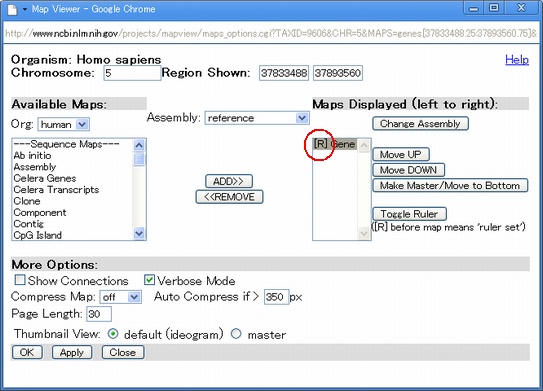The height and width of the screenshot is (391, 543).
Task: Click Make Master/Move to Bottom button
Action: (450, 186)
